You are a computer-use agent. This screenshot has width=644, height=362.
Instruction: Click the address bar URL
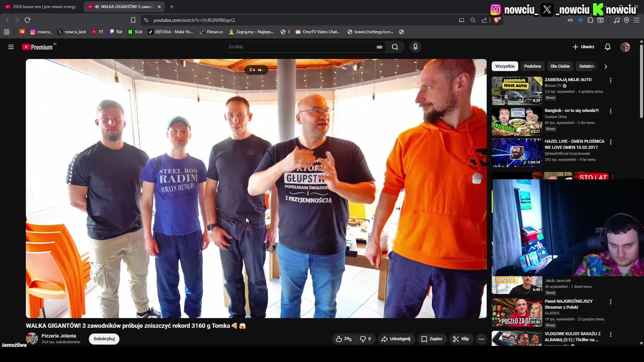point(194,20)
